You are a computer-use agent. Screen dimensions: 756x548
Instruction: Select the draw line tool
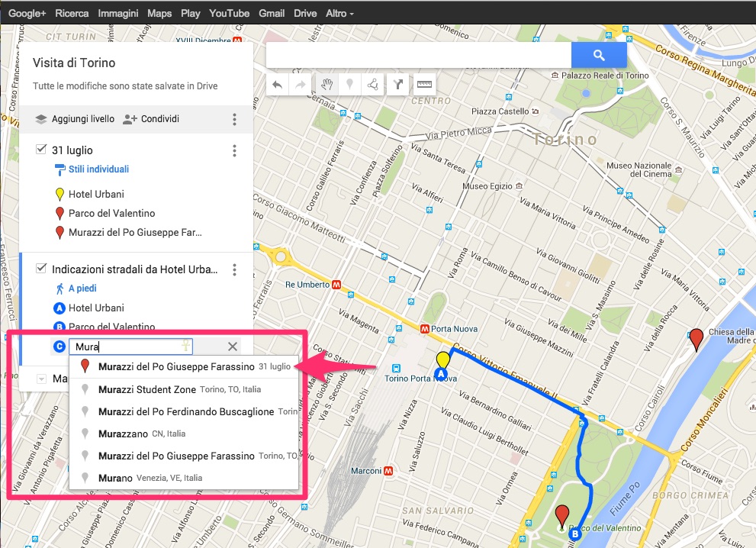373,85
